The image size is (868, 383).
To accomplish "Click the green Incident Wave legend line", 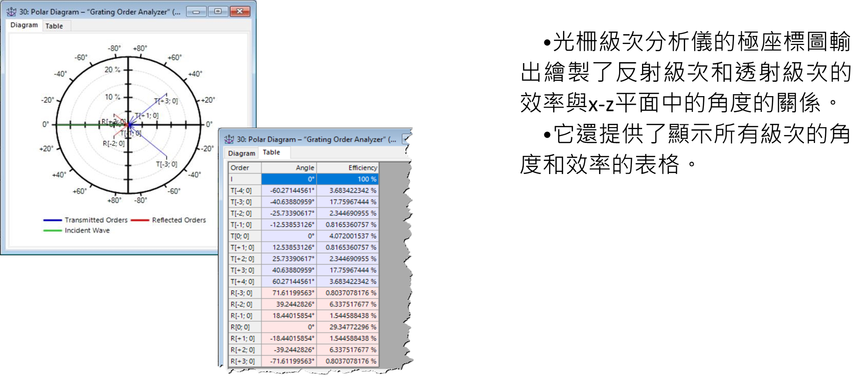I will tap(53, 230).
